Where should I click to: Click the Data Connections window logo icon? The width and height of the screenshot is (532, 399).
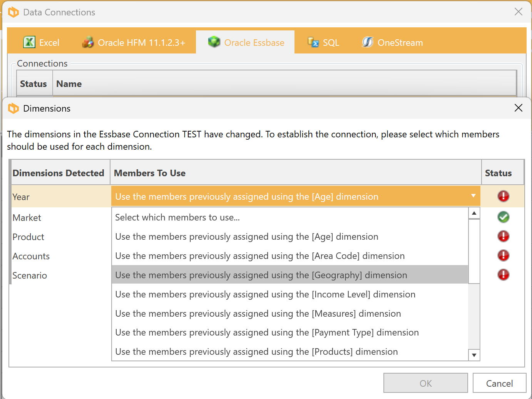(13, 12)
